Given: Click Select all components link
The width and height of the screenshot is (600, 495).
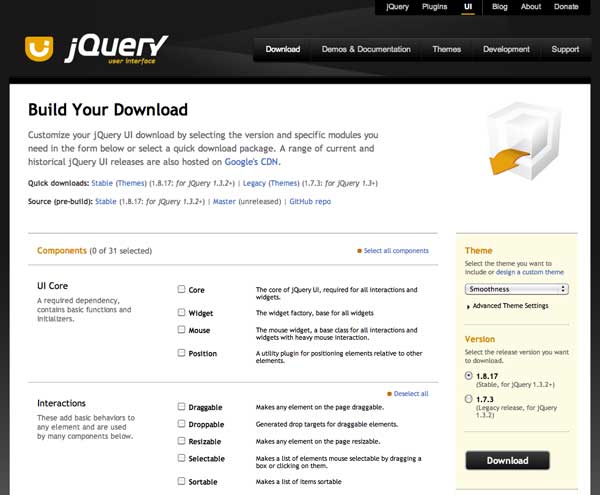Looking at the screenshot, I should pos(396,251).
